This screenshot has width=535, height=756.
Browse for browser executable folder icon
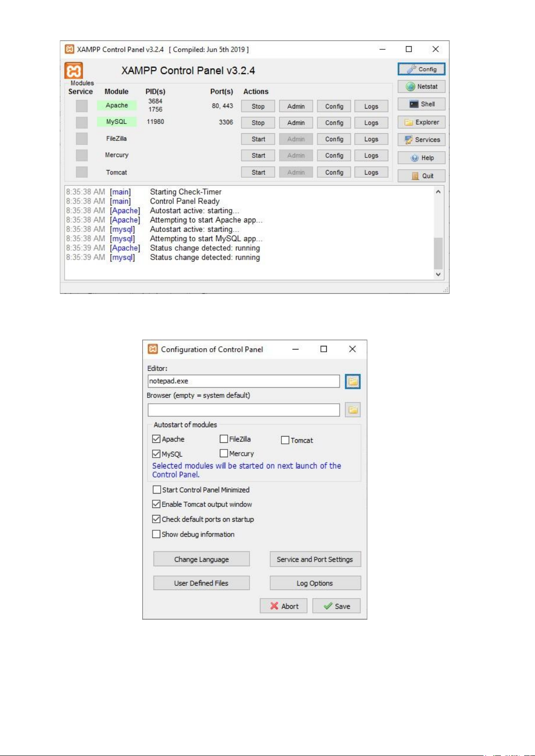(353, 410)
